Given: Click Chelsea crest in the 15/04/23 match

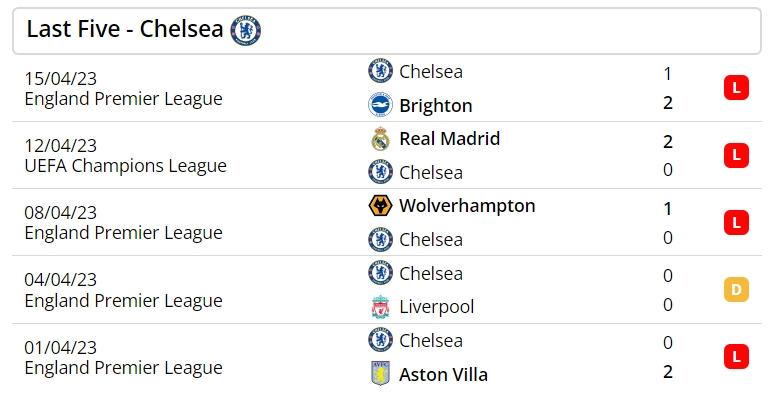Looking at the screenshot, I should (381, 71).
